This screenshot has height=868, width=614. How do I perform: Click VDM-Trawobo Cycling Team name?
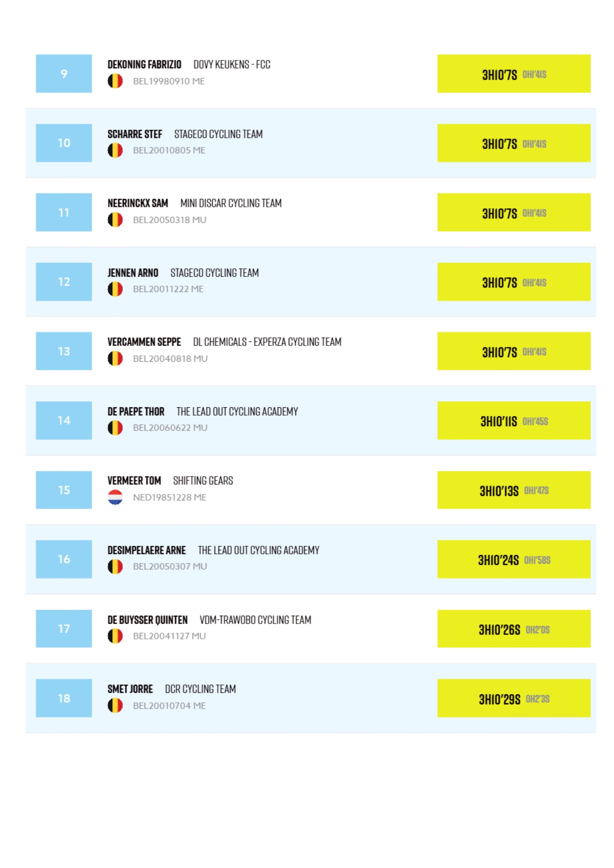(x=255, y=620)
